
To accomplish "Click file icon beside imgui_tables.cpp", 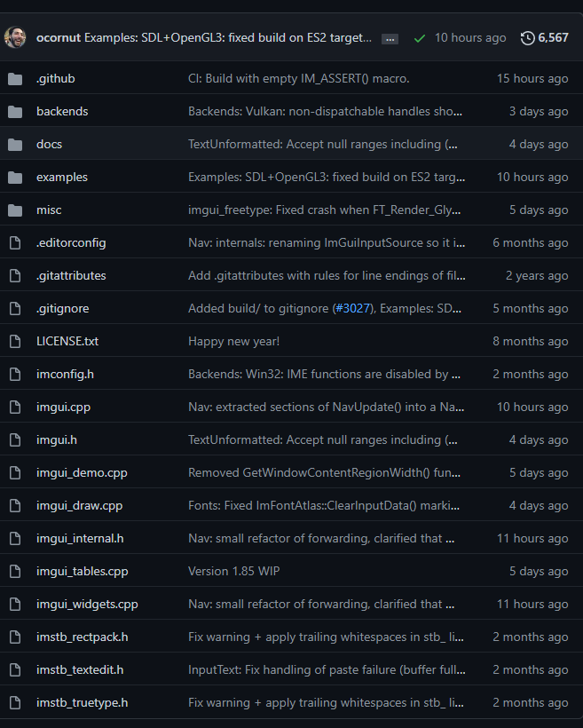I will 15,571.
